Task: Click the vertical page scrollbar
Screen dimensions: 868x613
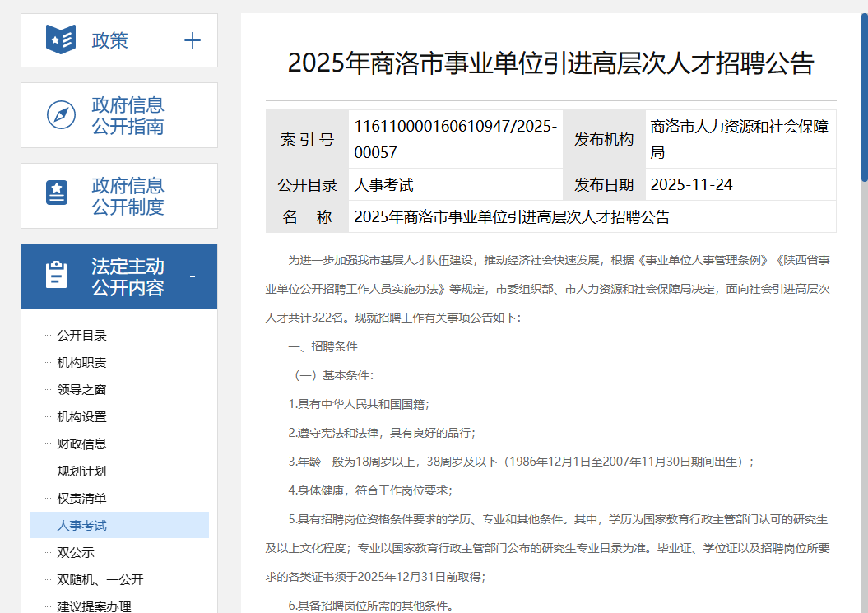Action: tap(864, 91)
